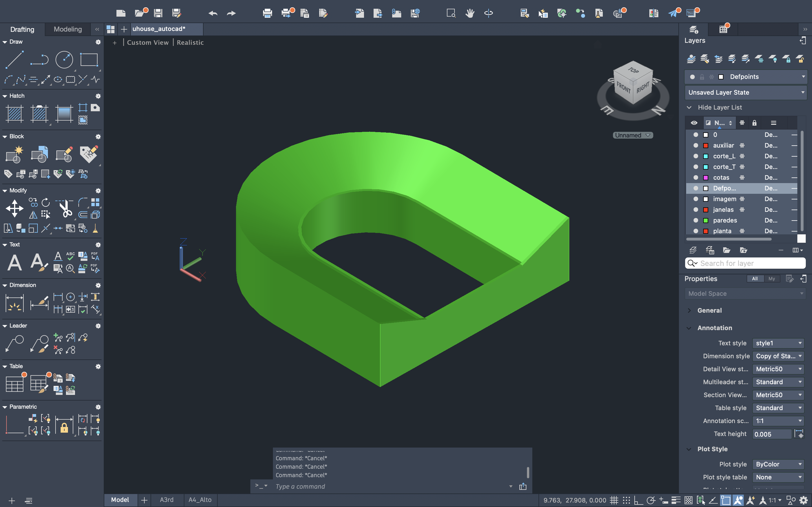Image resolution: width=812 pixels, height=507 pixels.
Task: Click the Realistic visual style label
Action: click(x=190, y=43)
